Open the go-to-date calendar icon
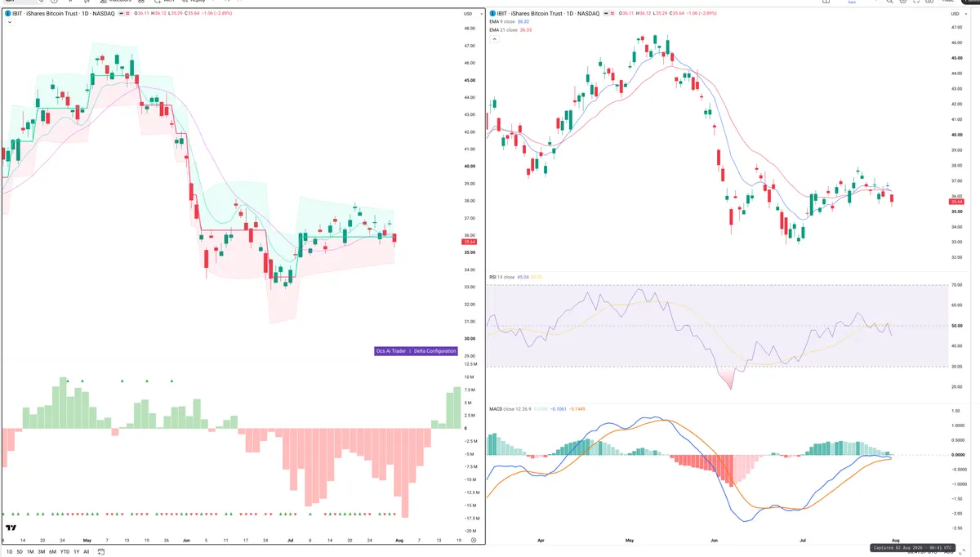 click(101, 552)
